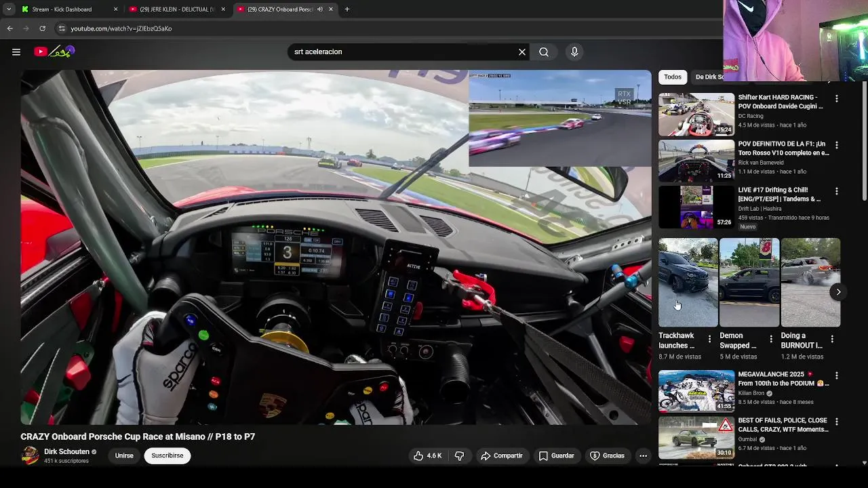The height and width of the screenshot is (488, 868).
Task: Click the magnifier search button
Action: click(x=544, y=52)
